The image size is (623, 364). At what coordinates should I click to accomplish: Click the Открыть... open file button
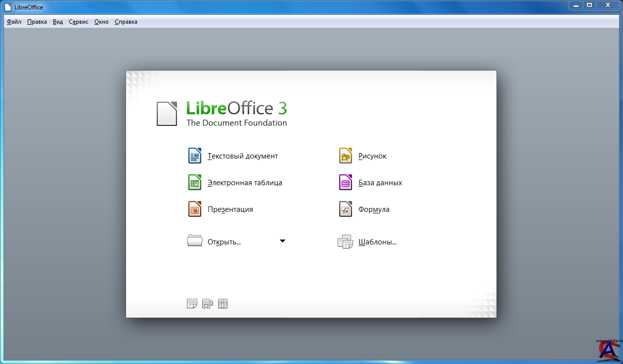pos(223,242)
